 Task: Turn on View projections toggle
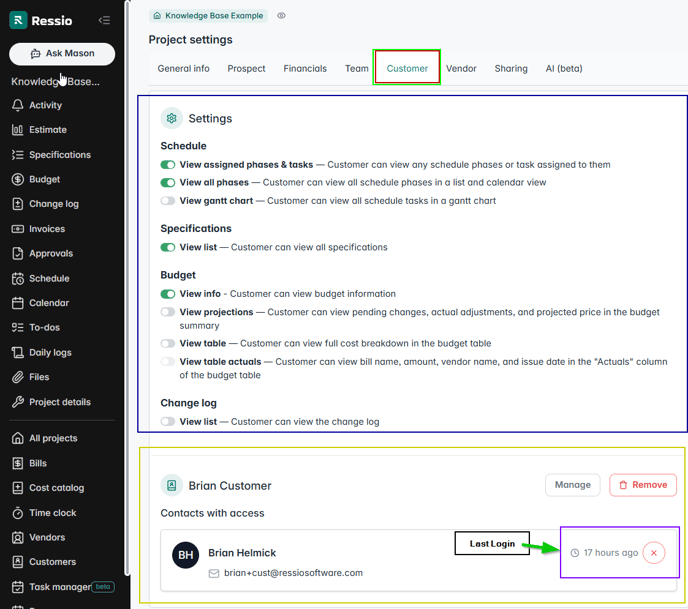coord(168,312)
